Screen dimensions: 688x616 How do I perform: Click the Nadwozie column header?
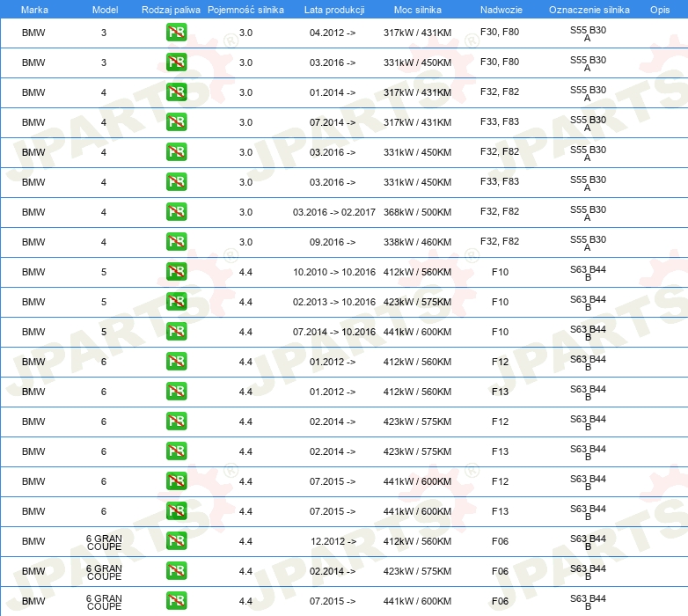point(501,10)
